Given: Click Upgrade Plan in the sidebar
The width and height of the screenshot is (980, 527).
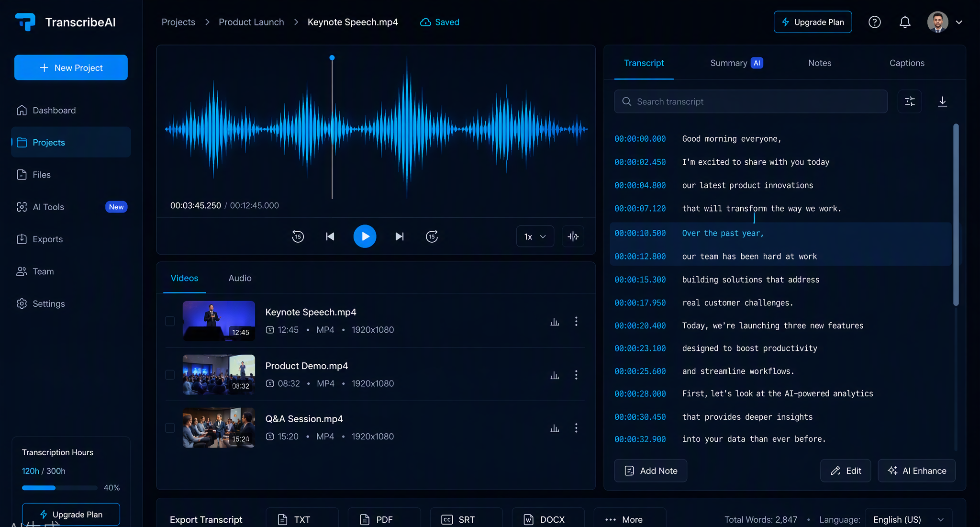Looking at the screenshot, I should [x=71, y=515].
